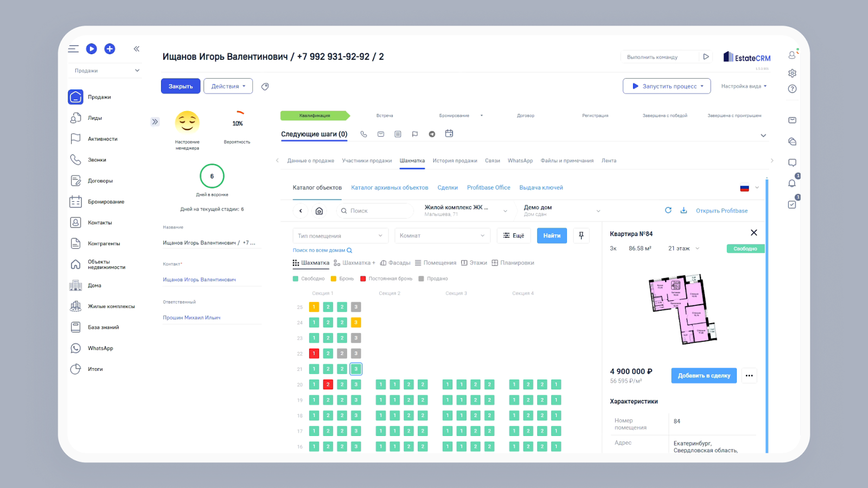Screen dimensions: 868x488
Task: Select the red reserved apartment on floor 22
Action: [x=314, y=354]
